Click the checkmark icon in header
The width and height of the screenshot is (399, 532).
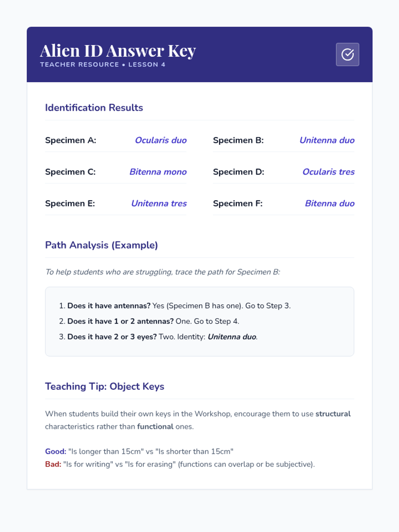347,54
